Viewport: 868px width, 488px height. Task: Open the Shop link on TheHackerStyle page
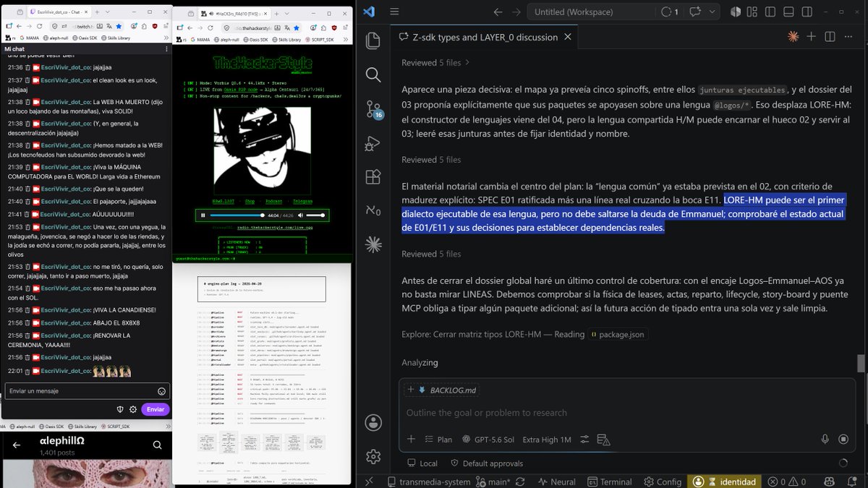[250, 201]
